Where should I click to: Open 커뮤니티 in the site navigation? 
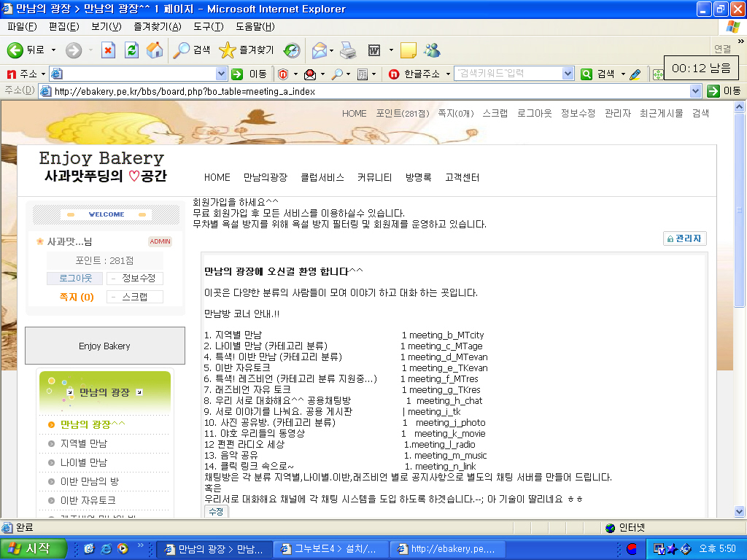(x=374, y=177)
